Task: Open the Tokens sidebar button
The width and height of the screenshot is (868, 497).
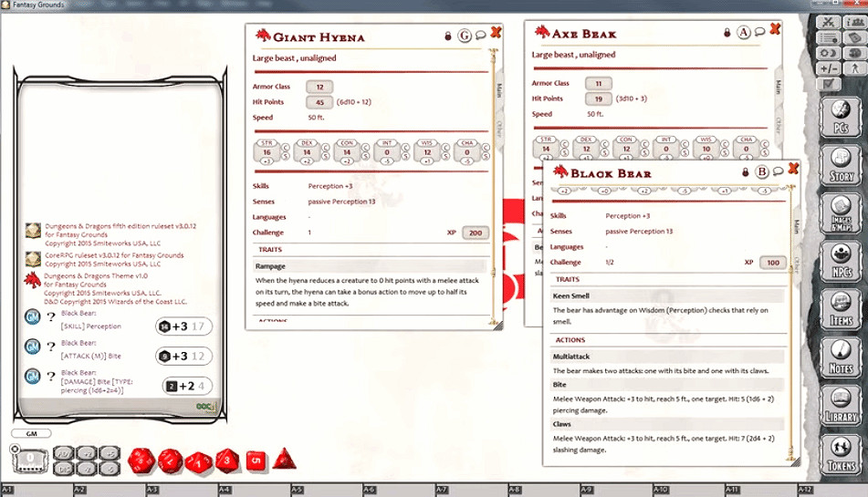Action: (841, 454)
